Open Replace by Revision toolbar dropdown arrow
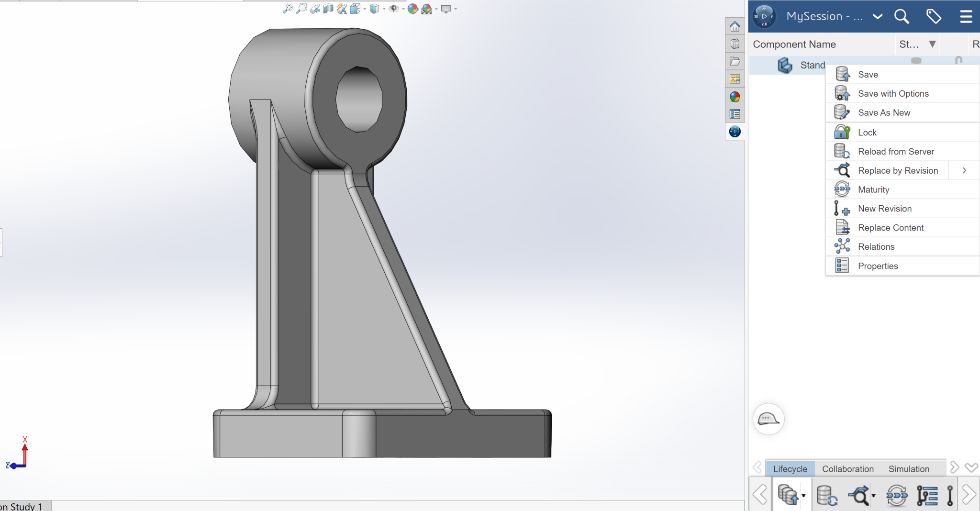Screen dimensions: 980x511 874,496
